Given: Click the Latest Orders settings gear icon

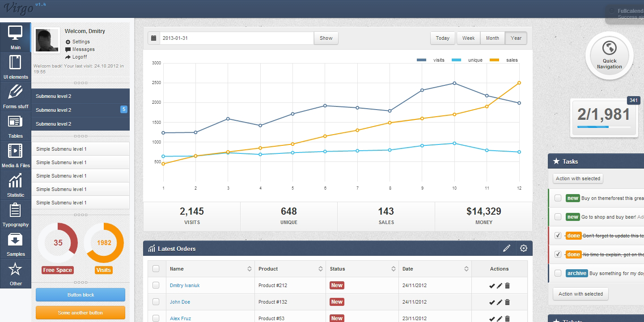Looking at the screenshot, I should pyautogui.click(x=524, y=249).
